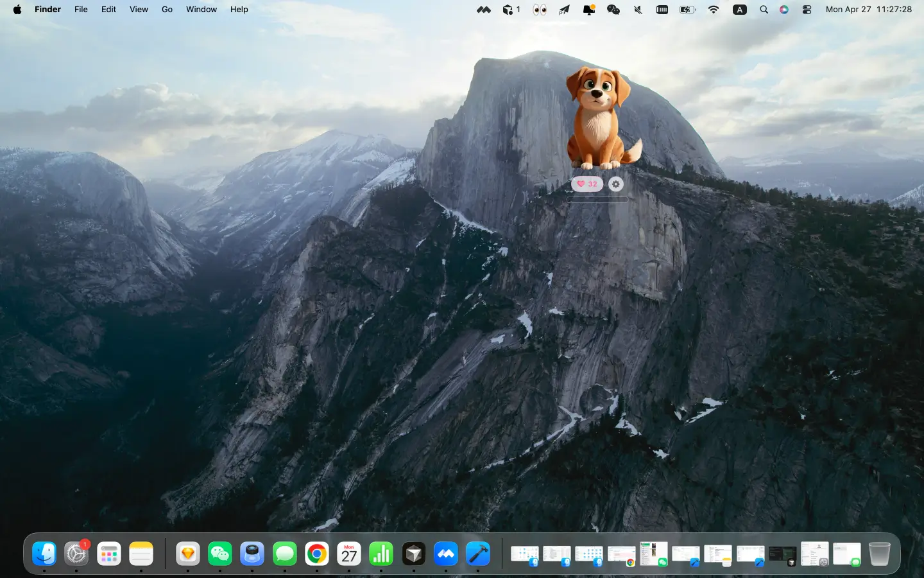Open the Window menu
Viewport: 924px width, 578px height.
[201, 10]
